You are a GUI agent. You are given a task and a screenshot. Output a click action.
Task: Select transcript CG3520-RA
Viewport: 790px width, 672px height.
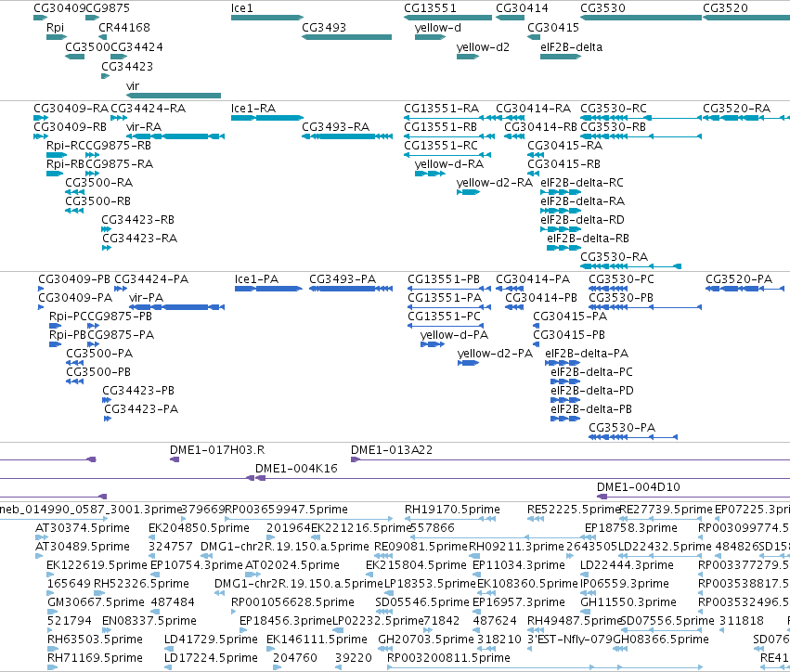tap(746, 118)
